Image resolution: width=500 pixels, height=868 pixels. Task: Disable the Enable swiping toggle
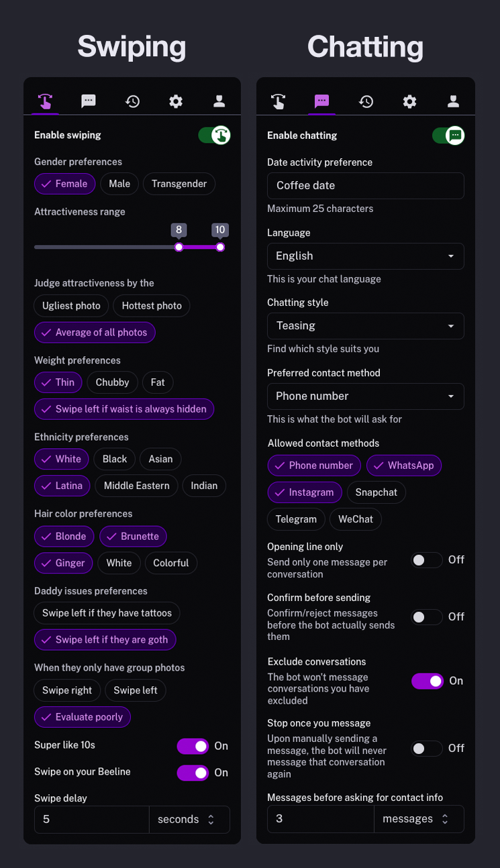(213, 135)
